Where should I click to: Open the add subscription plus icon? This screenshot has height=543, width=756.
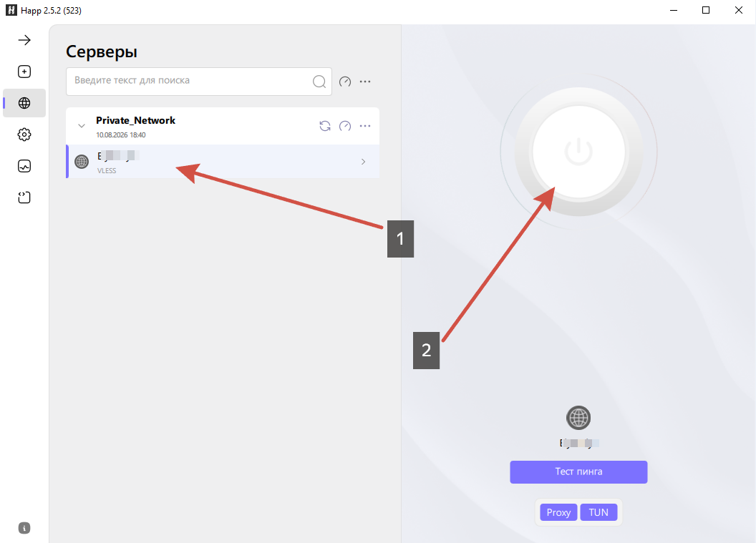[24, 72]
